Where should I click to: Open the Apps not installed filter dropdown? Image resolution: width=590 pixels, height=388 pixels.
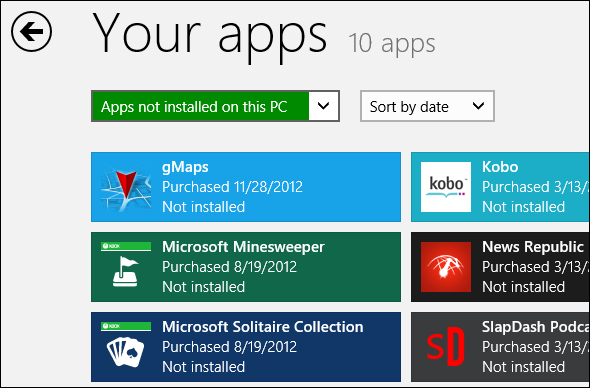(x=215, y=106)
